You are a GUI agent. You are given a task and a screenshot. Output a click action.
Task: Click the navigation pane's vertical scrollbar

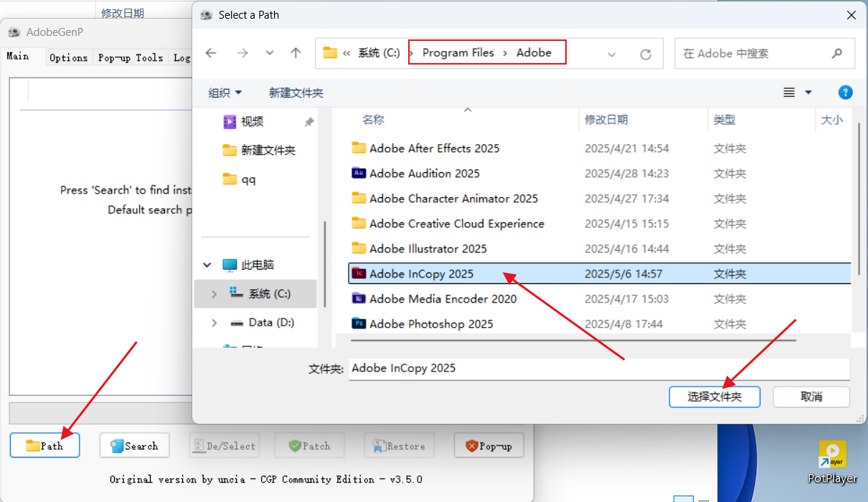(326, 263)
